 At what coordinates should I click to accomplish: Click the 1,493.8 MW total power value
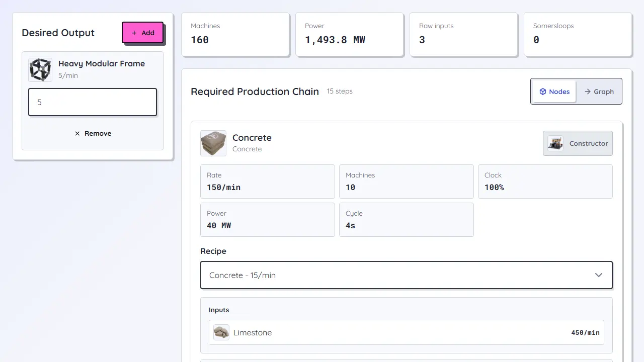(335, 40)
